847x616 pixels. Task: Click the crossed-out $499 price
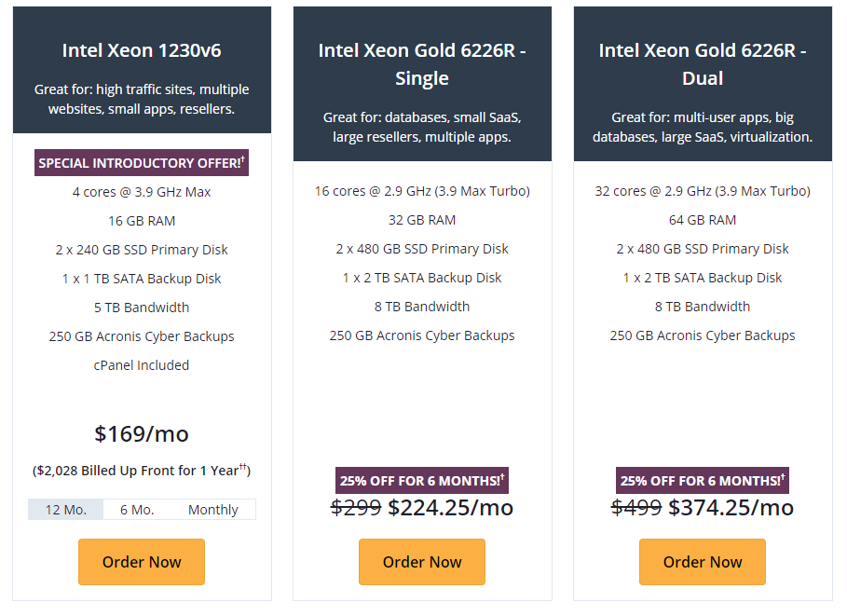[x=636, y=507]
